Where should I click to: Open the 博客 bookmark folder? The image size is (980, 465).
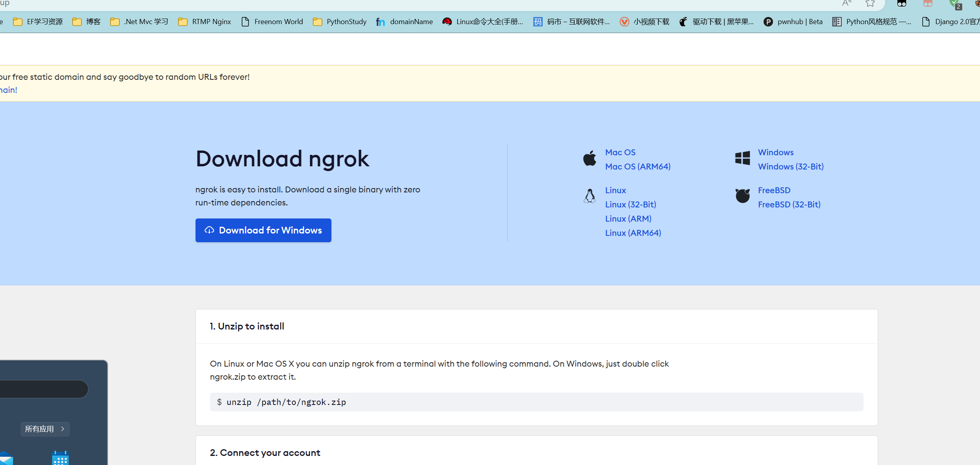click(x=87, y=22)
